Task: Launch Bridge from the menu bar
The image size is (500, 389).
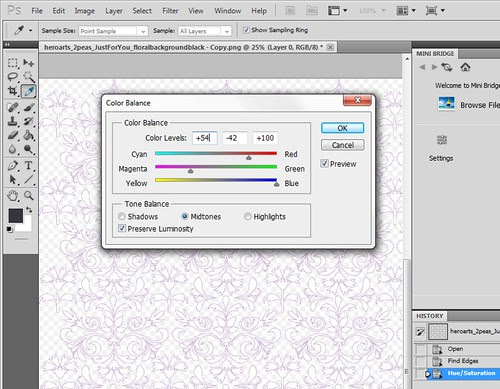Action: tap(290, 11)
